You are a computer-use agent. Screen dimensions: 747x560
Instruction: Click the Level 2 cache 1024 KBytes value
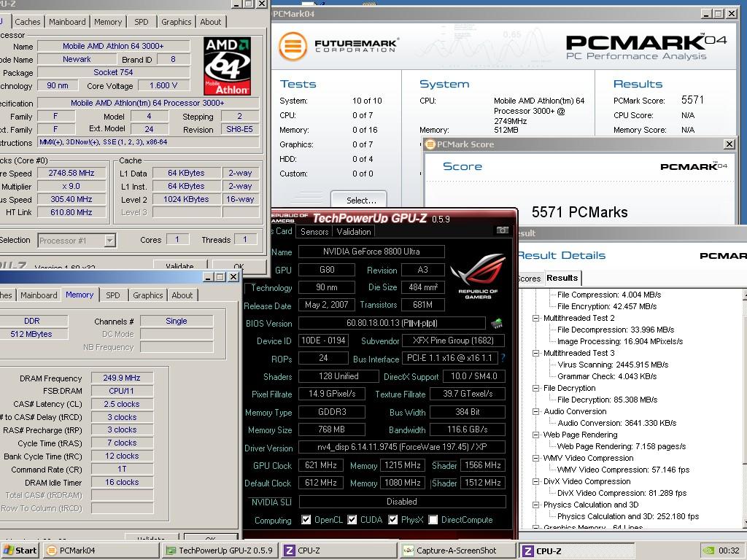point(186,200)
